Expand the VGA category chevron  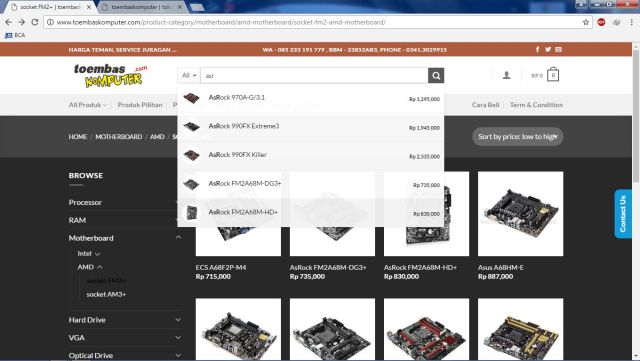[x=178, y=338]
